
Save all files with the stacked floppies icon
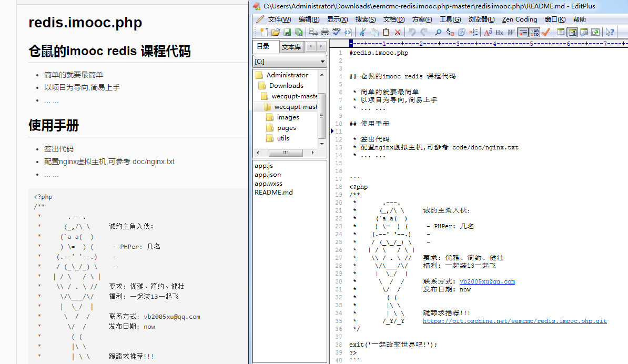tap(299, 32)
